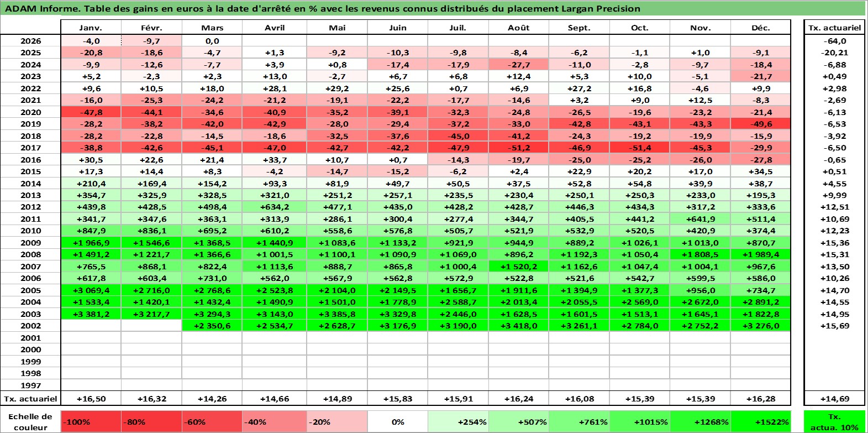Select the -40% color scale swatch
The width and height of the screenshot is (868, 433).
coord(275,421)
